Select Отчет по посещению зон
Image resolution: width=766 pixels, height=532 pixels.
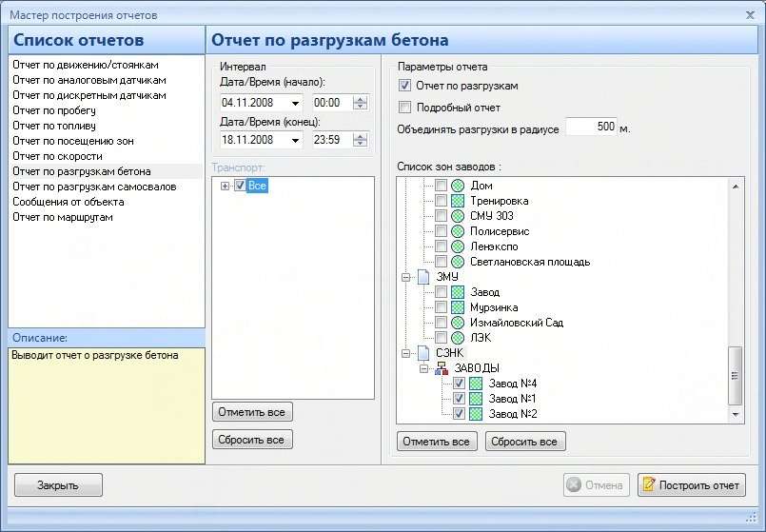[x=73, y=141]
